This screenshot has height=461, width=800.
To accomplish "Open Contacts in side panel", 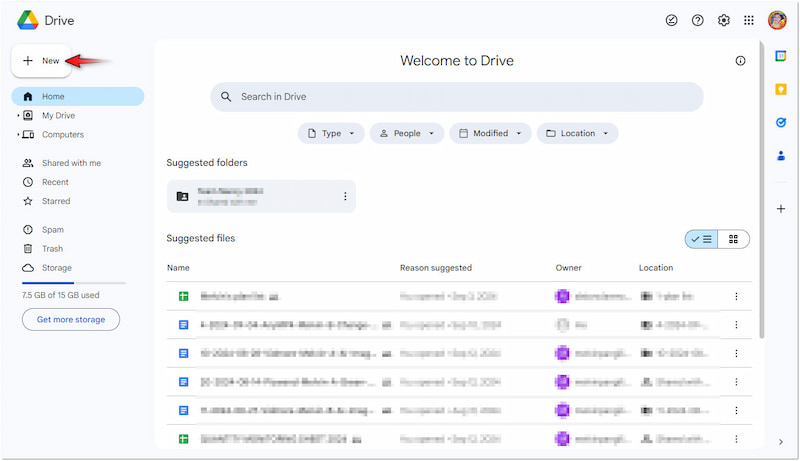I will (781, 155).
